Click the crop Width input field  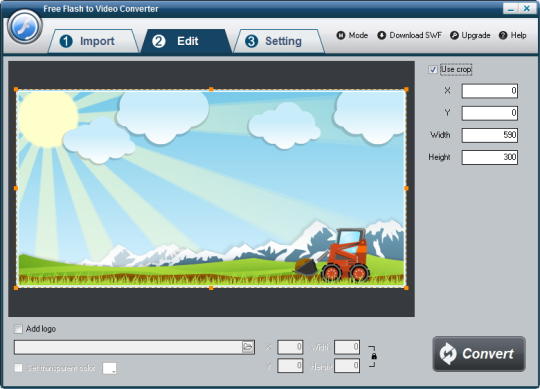point(490,135)
